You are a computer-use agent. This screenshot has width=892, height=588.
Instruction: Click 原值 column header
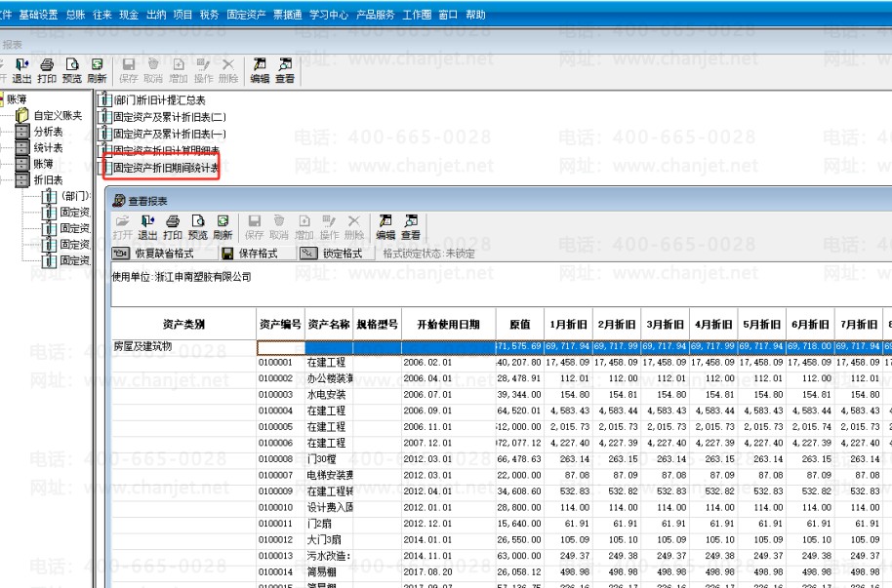pos(520,324)
